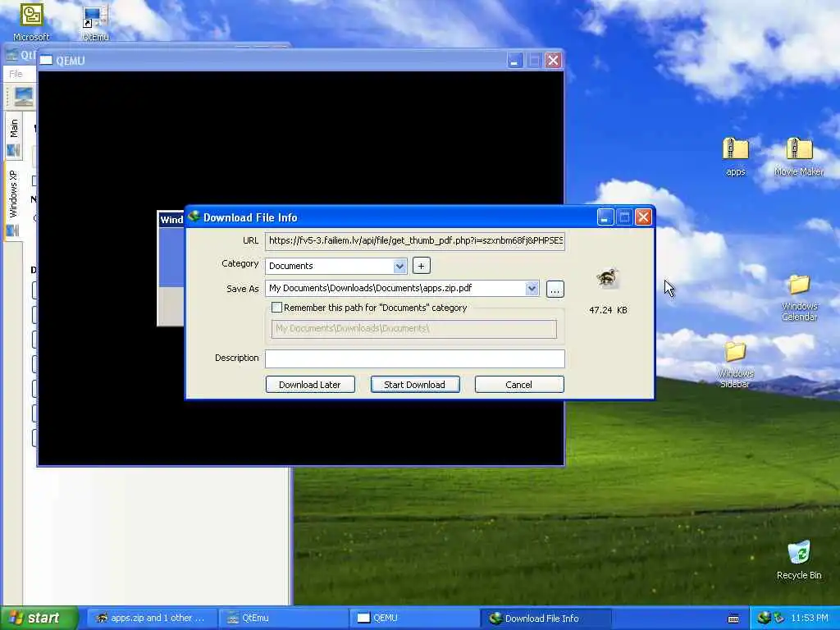Switch to the Main tab in QtEmu

coord(14,137)
